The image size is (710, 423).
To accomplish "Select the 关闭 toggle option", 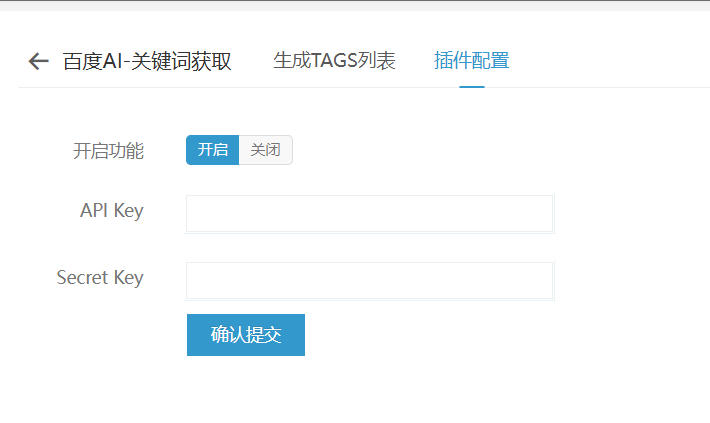I will [265, 150].
